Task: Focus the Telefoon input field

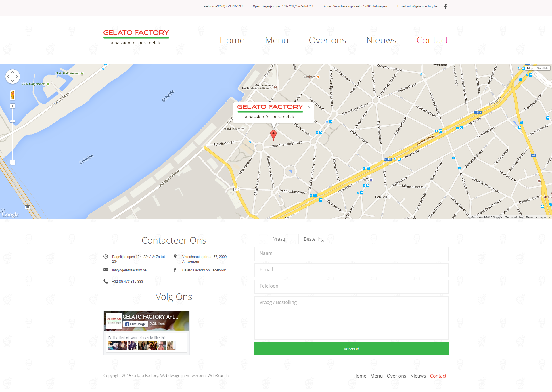Action: click(x=351, y=287)
